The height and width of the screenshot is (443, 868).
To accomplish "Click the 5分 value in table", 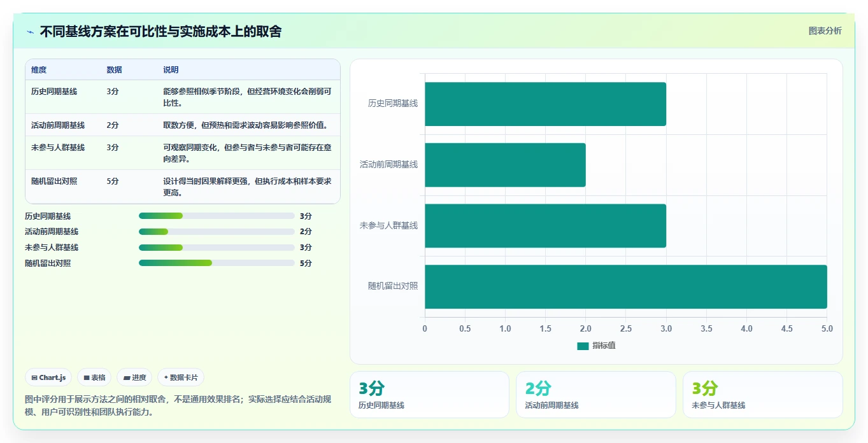I will [x=113, y=181].
